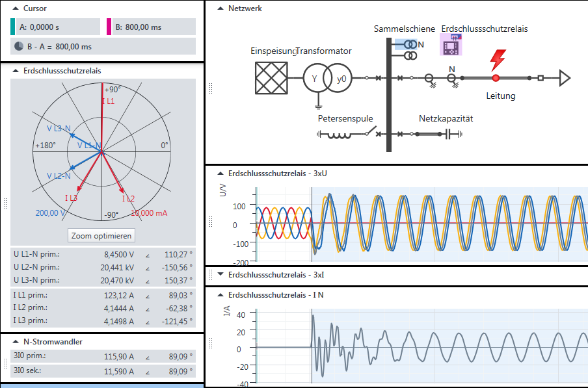The height and width of the screenshot is (388, 588).
Task: Collapse the Cursor panel
Action: pos(16,8)
